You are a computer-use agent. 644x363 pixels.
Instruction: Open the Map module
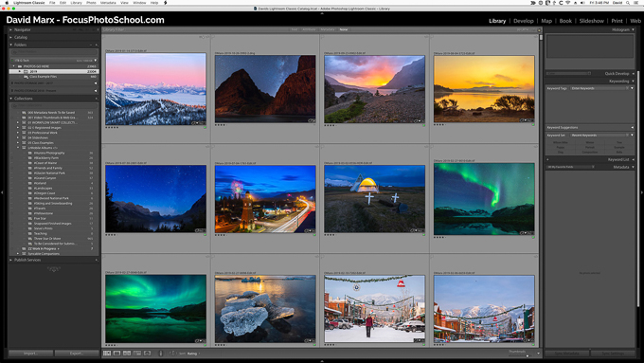[546, 21]
